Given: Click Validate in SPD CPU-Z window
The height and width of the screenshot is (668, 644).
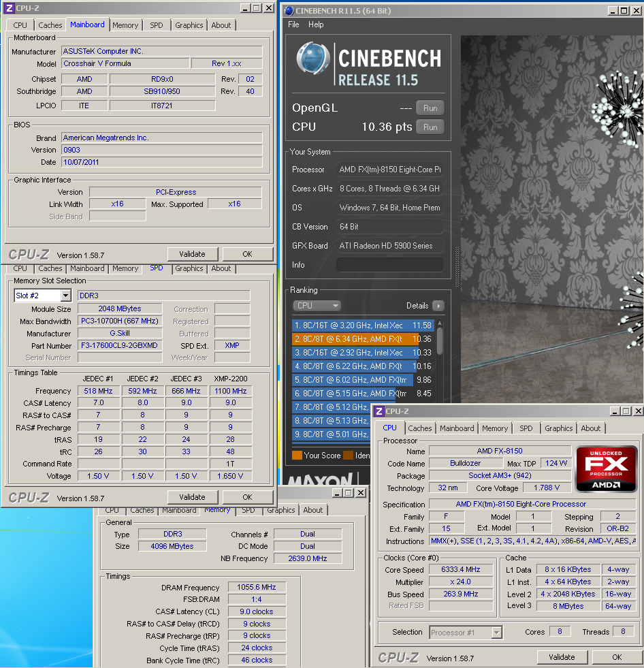Looking at the screenshot, I should (192, 497).
